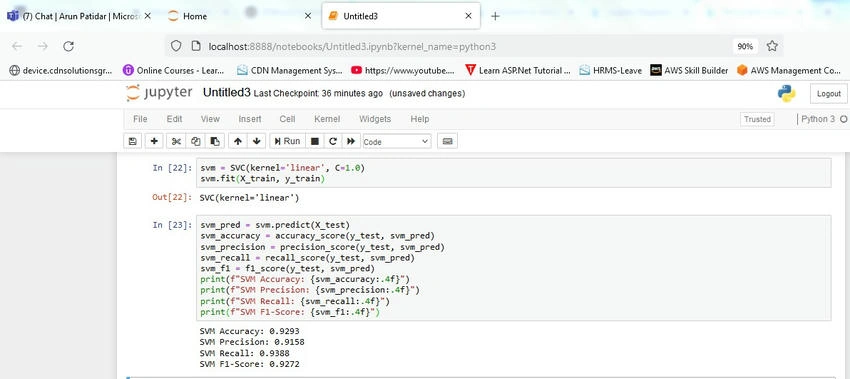Click the tracking protection shield icon
Image resolution: width=850 pixels, height=379 pixels.
(x=176, y=47)
